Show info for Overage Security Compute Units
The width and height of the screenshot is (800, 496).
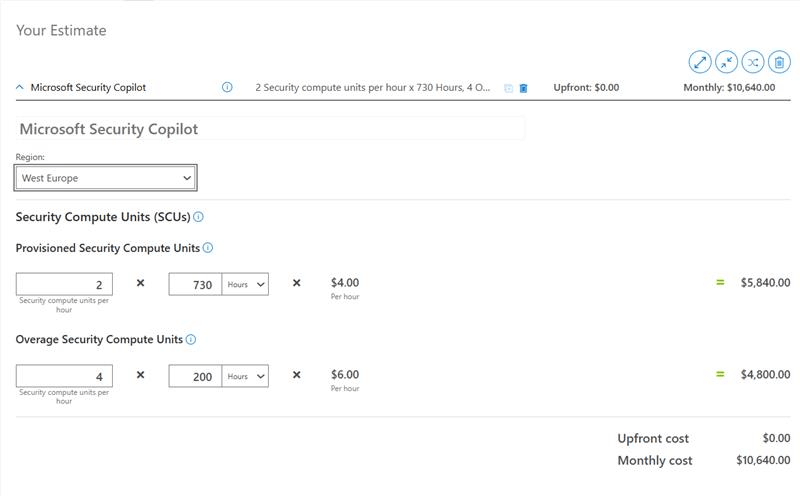click(191, 340)
